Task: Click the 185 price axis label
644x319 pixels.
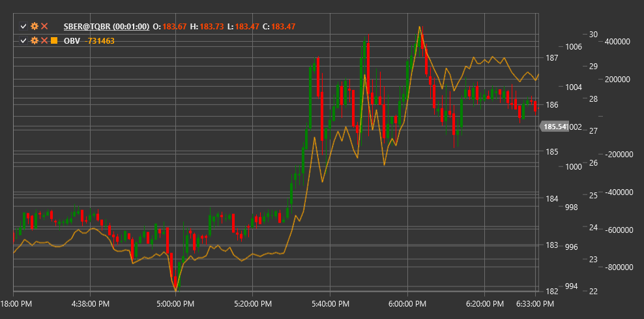Action: pyautogui.click(x=551, y=152)
